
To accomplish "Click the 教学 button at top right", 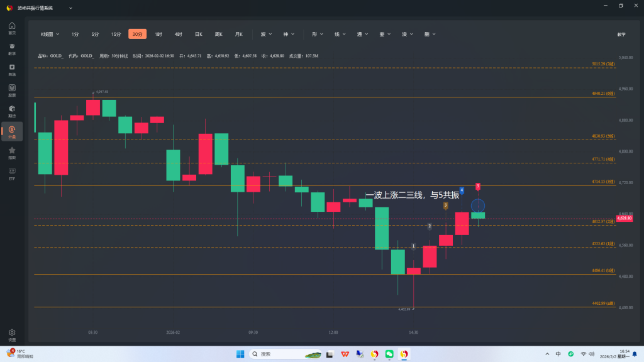I will (621, 34).
